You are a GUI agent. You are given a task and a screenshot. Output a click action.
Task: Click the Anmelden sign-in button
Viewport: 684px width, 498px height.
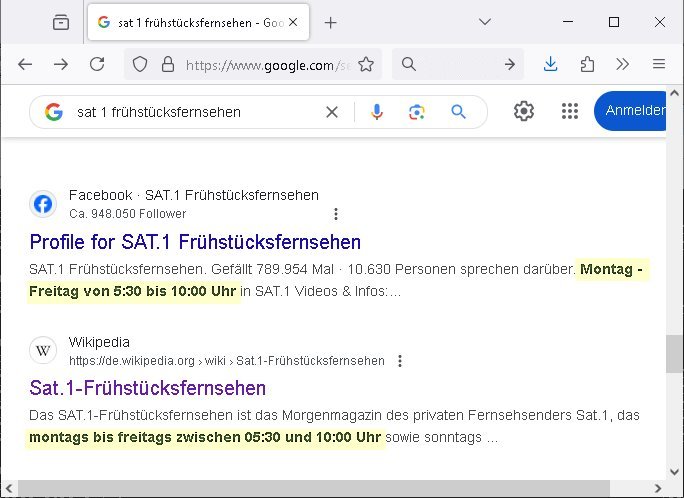pos(635,111)
